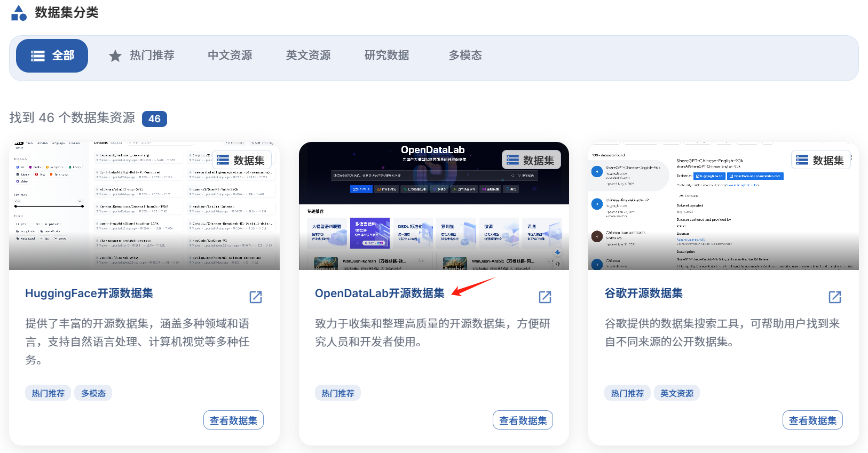Click OpenDataLab description starting 致力于收集和整理
The height and width of the screenshot is (453, 868).
point(432,332)
